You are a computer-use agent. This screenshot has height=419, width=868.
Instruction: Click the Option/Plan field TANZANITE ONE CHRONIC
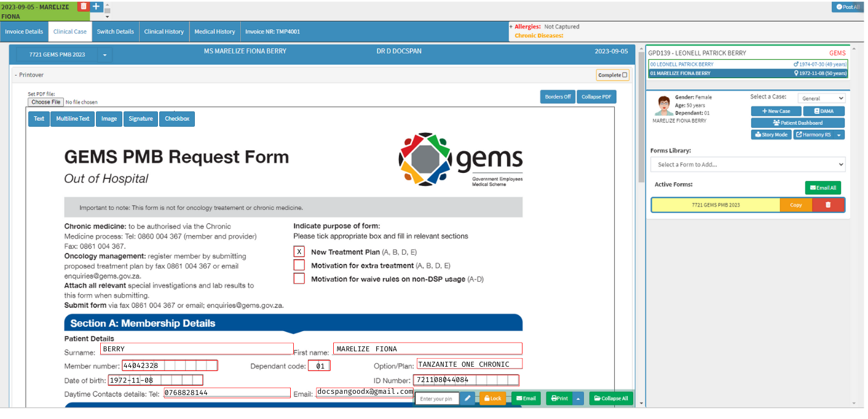tap(470, 364)
